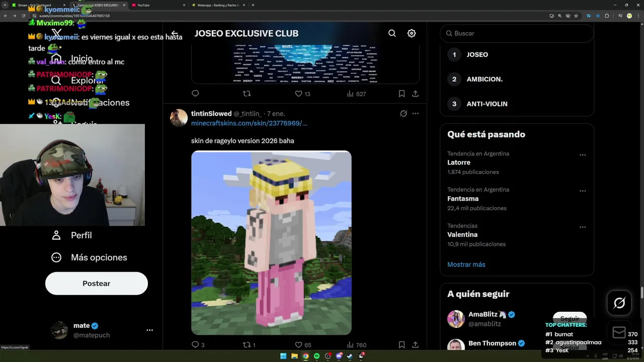Open tintinSlowed profile name
Viewport: 644px width, 362px height.
coord(211,114)
